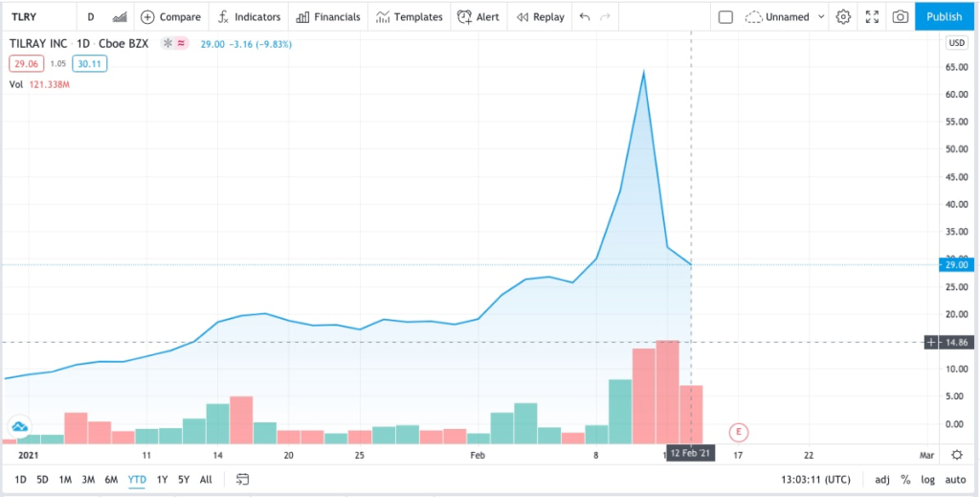Select the 5Y time range
Viewport: 980px width, 497px height.
183,480
